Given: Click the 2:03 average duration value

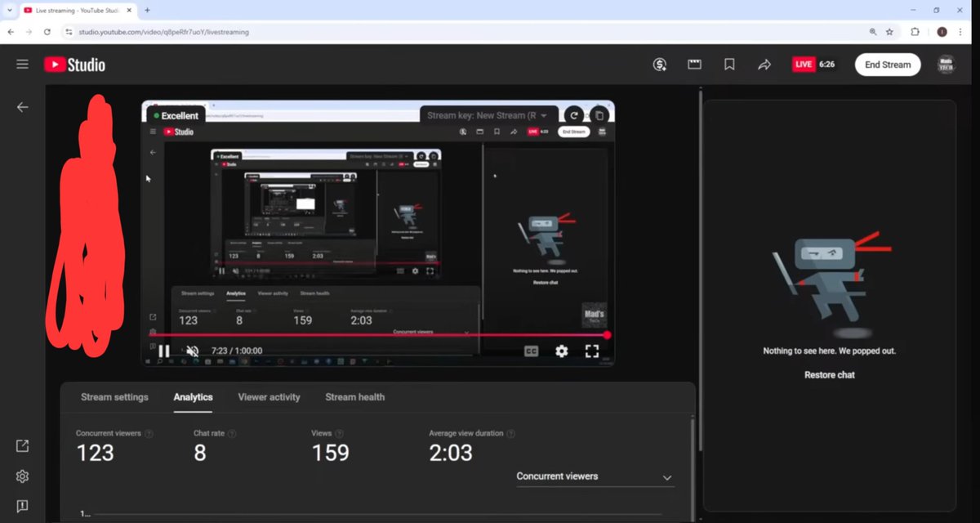Looking at the screenshot, I should click(451, 454).
